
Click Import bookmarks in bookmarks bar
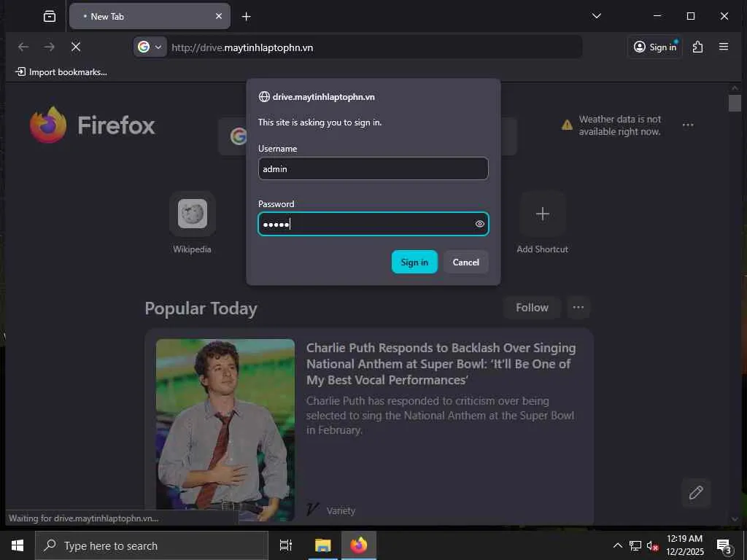coord(61,72)
